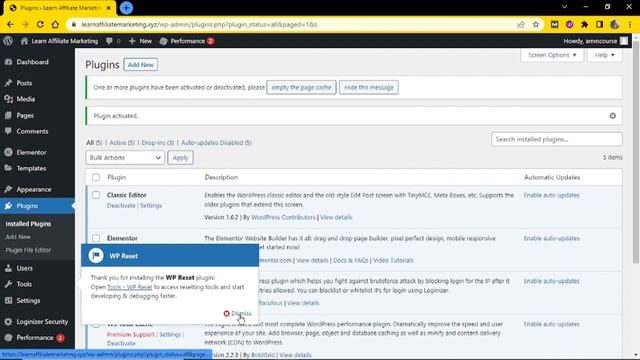This screenshot has height=360, width=640.
Task: Reload the current page
Action: click(x=40, y=24)
